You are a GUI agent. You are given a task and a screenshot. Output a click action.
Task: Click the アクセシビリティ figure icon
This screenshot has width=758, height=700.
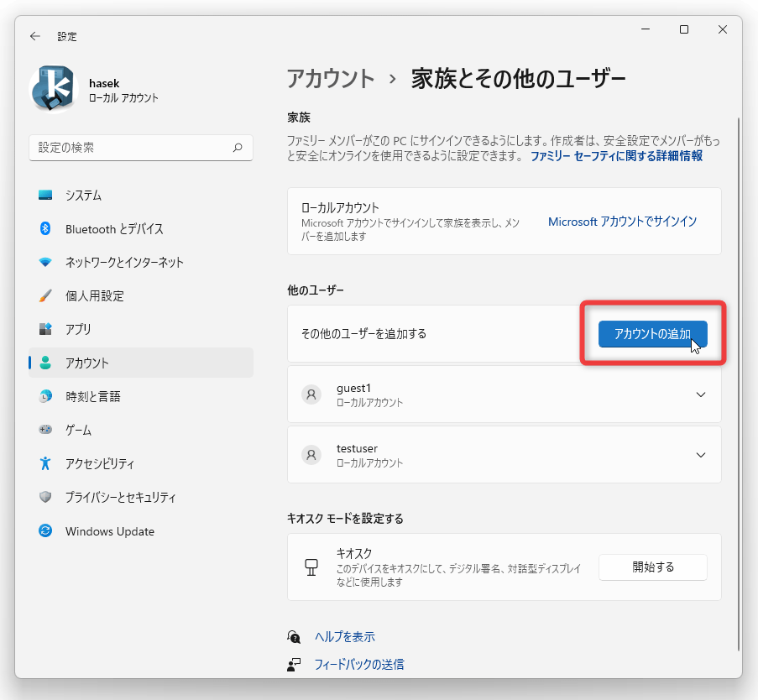tap(45, 463)
